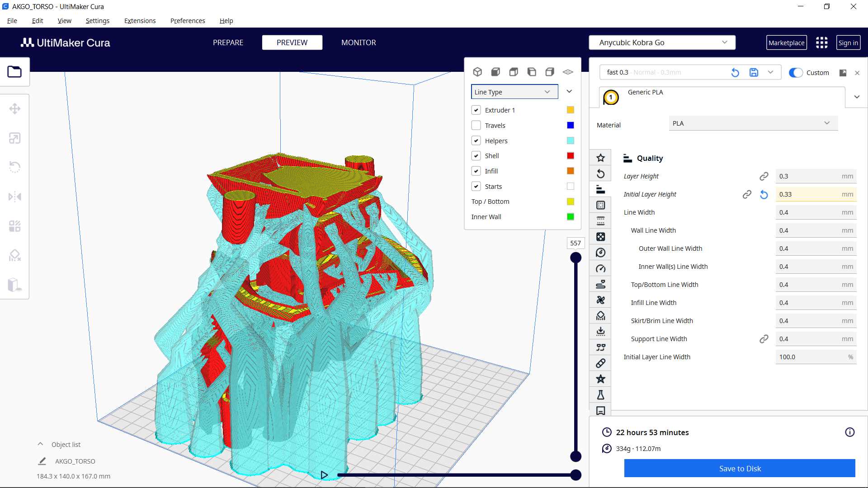Enable the Travels line type display
The width and height of the screenshot is (868, 488).
click(476, 125)
